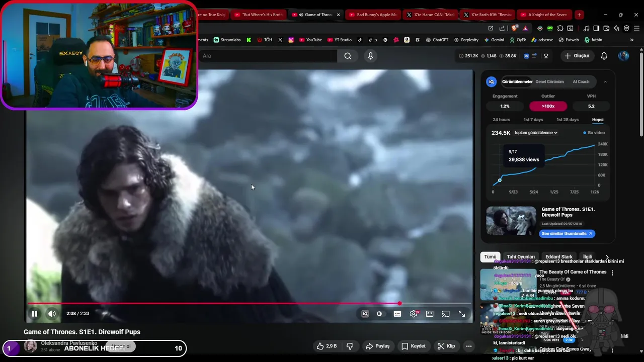
Task: Open vidIQ icon in player controls
Action: 365,314
